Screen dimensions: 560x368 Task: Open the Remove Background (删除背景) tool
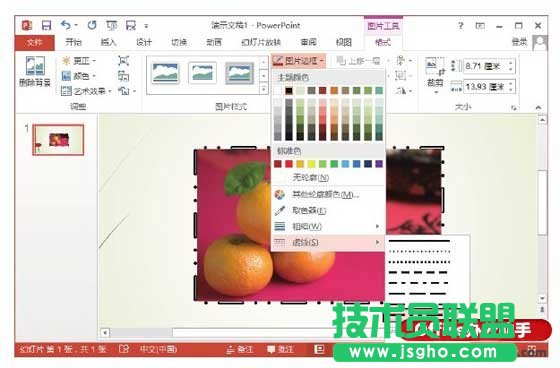click(35, 71)
